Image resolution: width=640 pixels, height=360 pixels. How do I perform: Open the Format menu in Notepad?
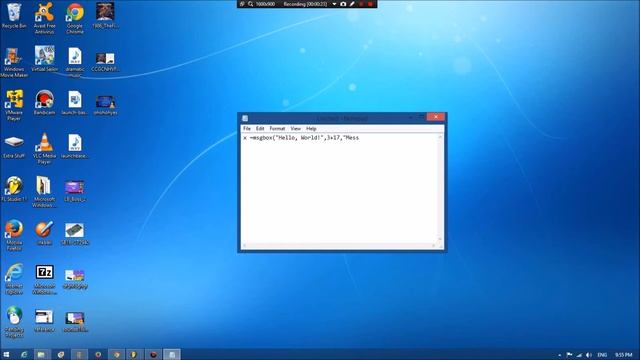click(277, 129)
